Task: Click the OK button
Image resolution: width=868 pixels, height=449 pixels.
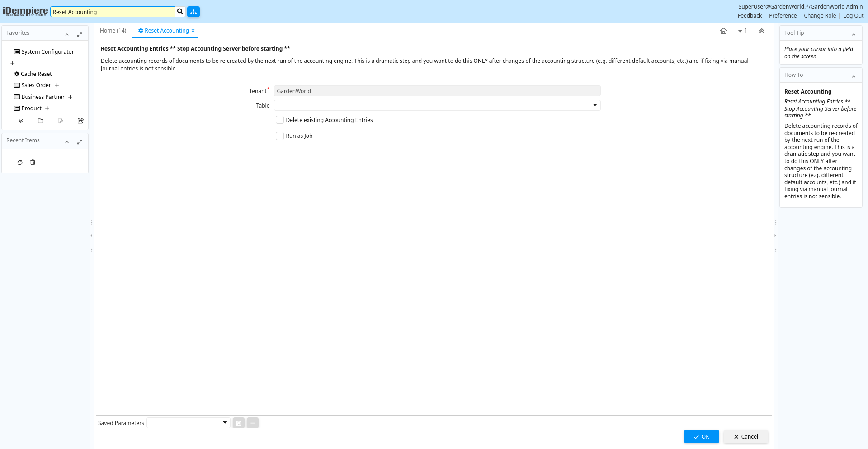Action: pos(701,437)
